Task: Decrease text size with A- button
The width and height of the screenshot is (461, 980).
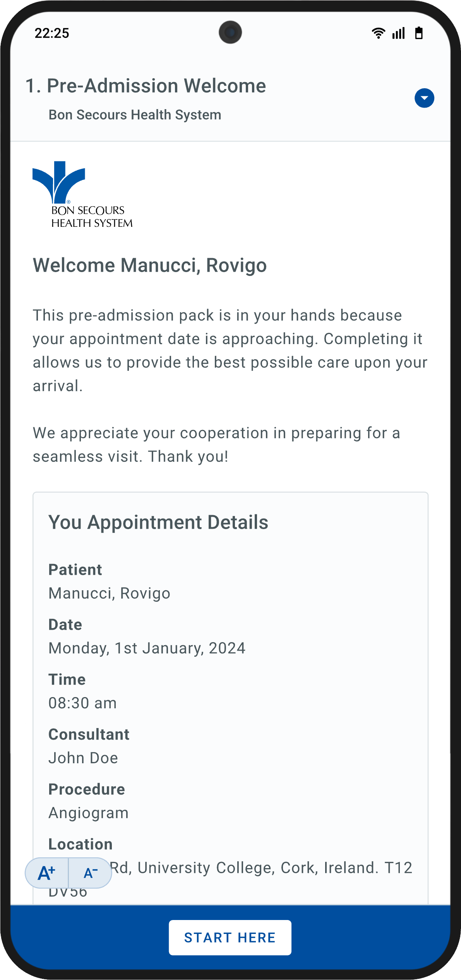Action: [91, 873]
